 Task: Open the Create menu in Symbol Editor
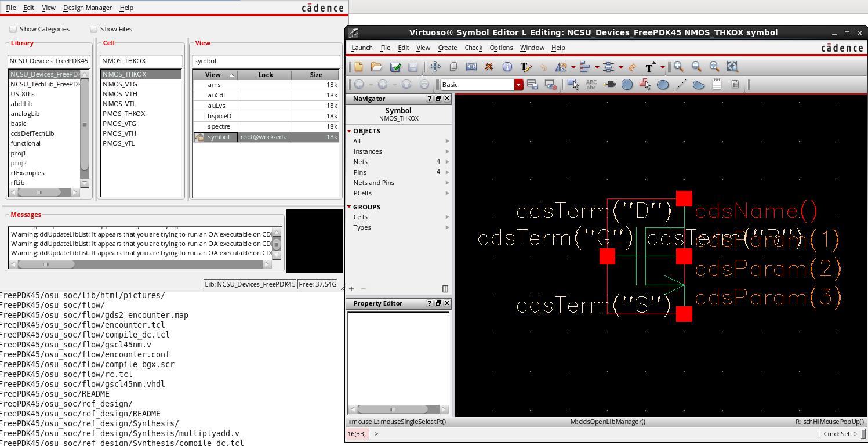click(x=447, y=48)
